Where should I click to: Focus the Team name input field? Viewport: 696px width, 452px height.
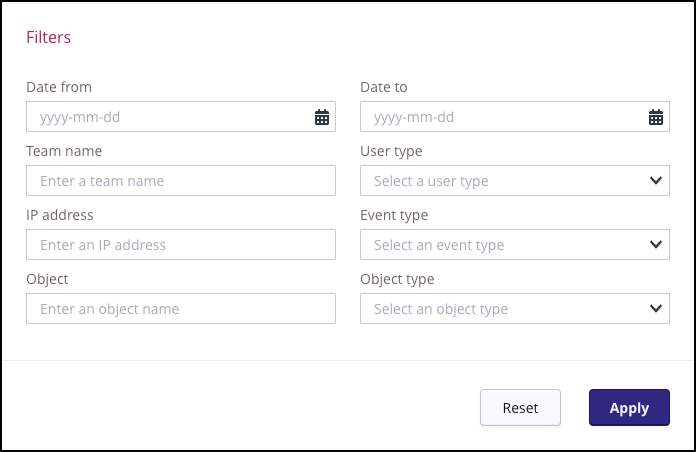(181, 181)
